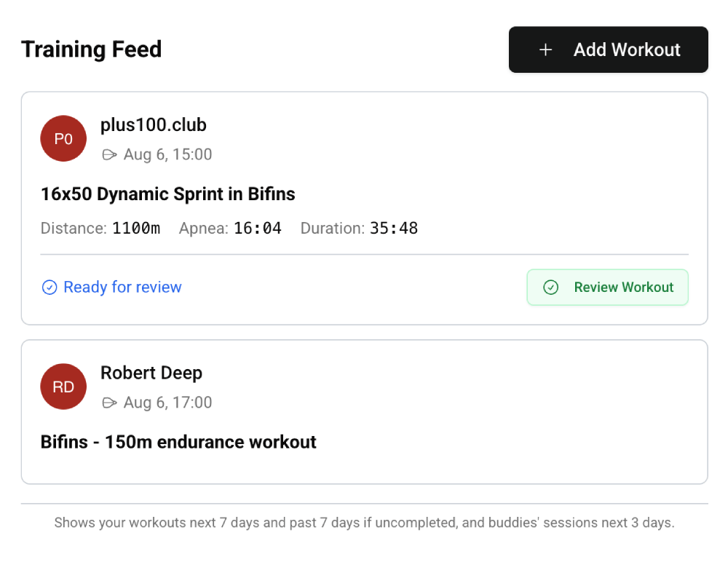Click the RD avatar for Robert Deep
The height and width of the screenshot is (578, 728).
pos(63,387)
